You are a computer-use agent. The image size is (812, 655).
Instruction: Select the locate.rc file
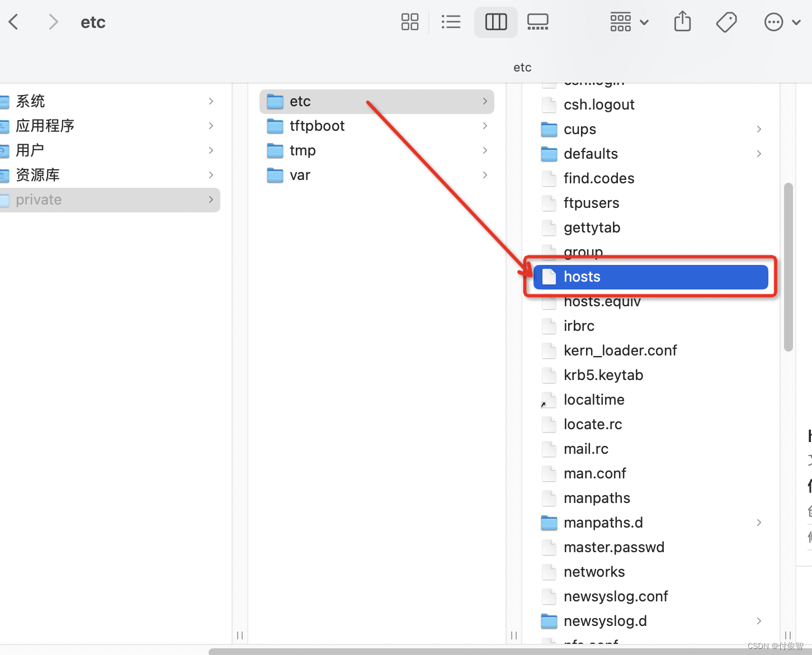tap(651, 424)
